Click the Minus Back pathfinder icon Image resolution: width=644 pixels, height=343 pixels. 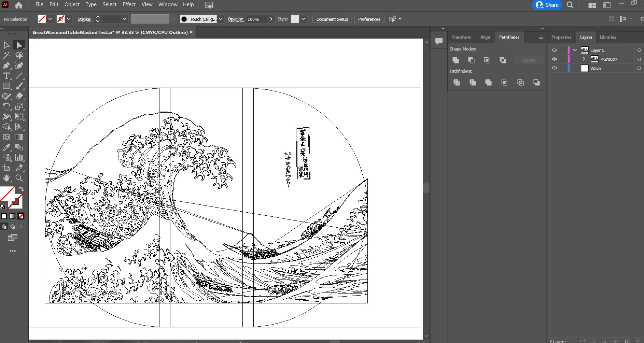coord(536,83)
